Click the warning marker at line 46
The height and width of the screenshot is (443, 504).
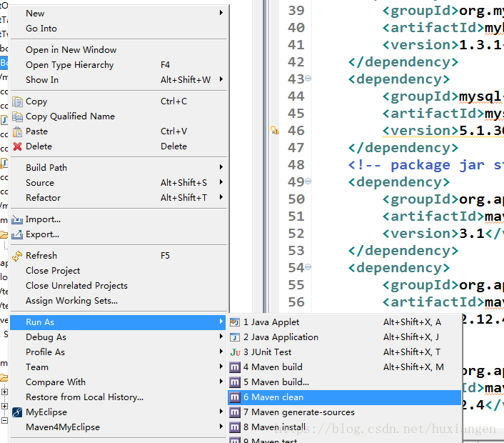[275, 130]
